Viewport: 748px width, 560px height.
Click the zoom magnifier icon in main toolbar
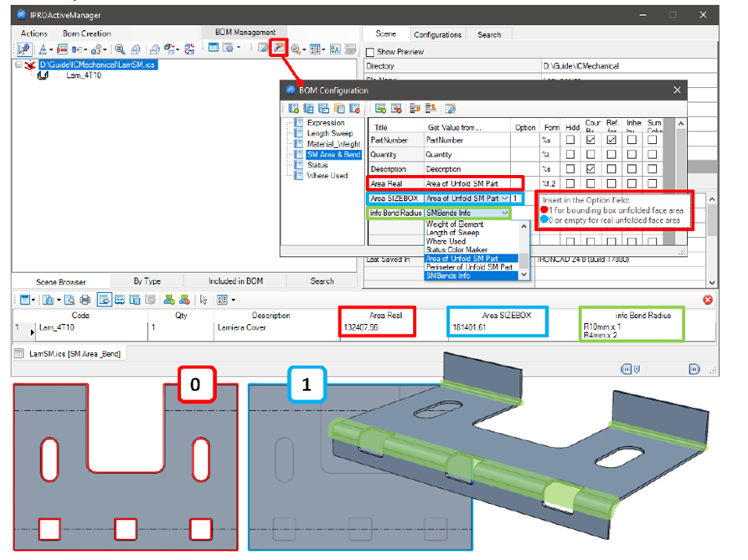click(x=121, y=49)
